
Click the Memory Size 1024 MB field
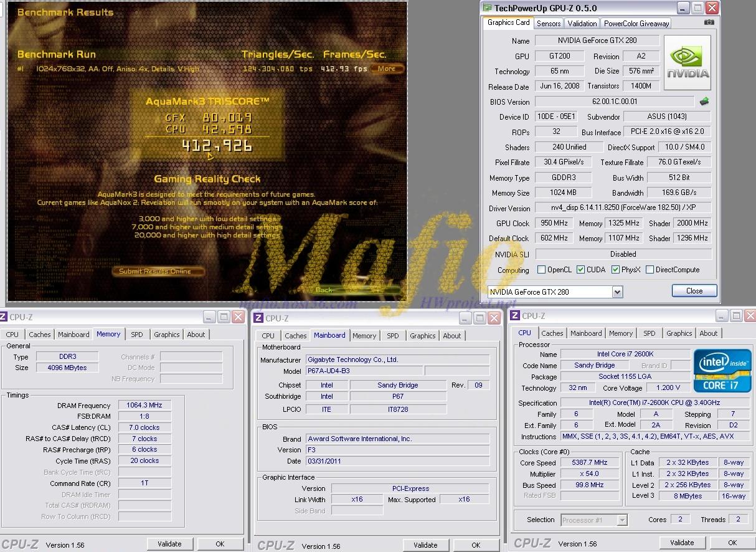pos(563,193)
